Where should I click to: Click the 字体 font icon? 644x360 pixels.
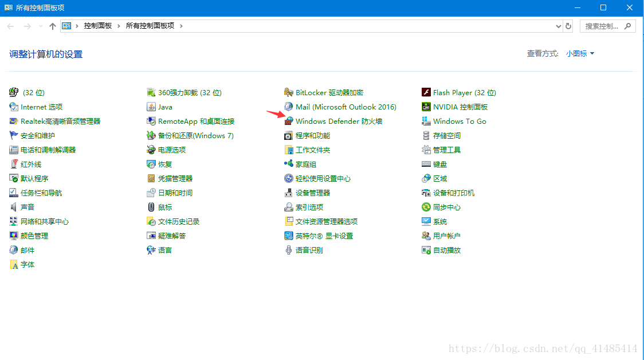pyautogui.click(x=14, y=265)
